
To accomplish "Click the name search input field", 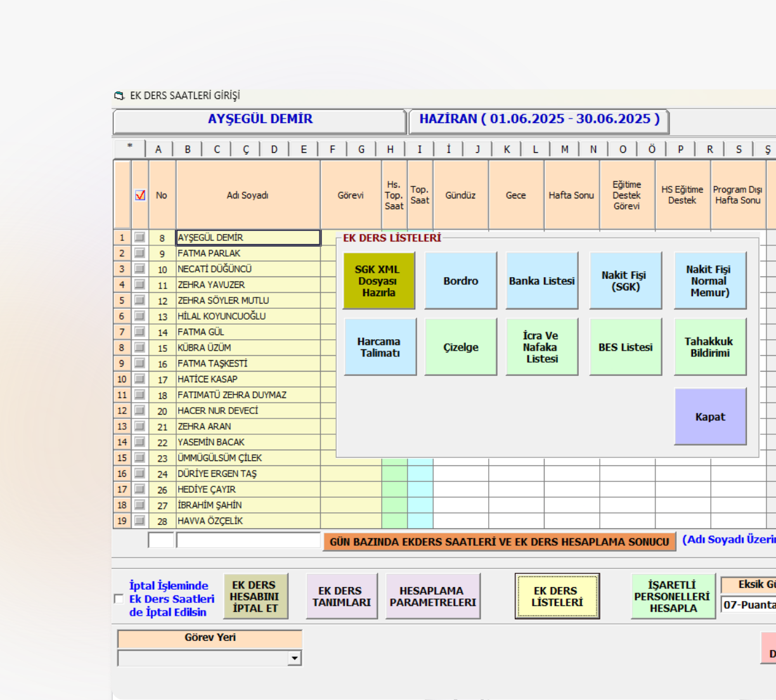I will 248,540.
